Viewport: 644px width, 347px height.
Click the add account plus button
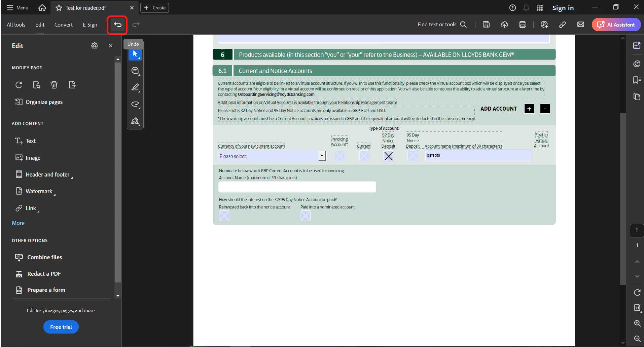click(x=529, y=109)
